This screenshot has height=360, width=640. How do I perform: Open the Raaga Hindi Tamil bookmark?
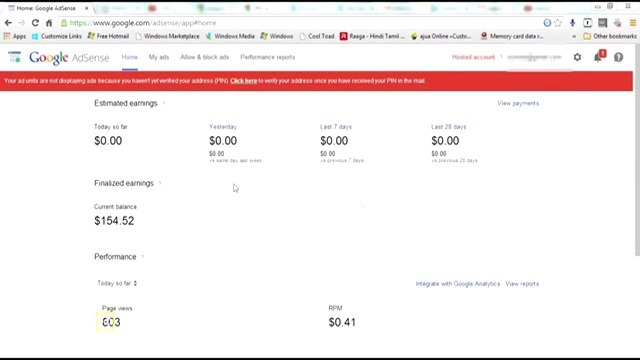[x=372, y=36]
